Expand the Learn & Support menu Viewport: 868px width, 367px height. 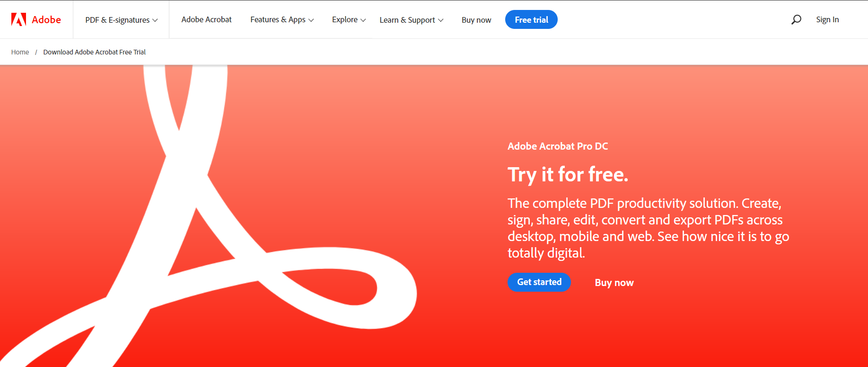tap(411, 20)
